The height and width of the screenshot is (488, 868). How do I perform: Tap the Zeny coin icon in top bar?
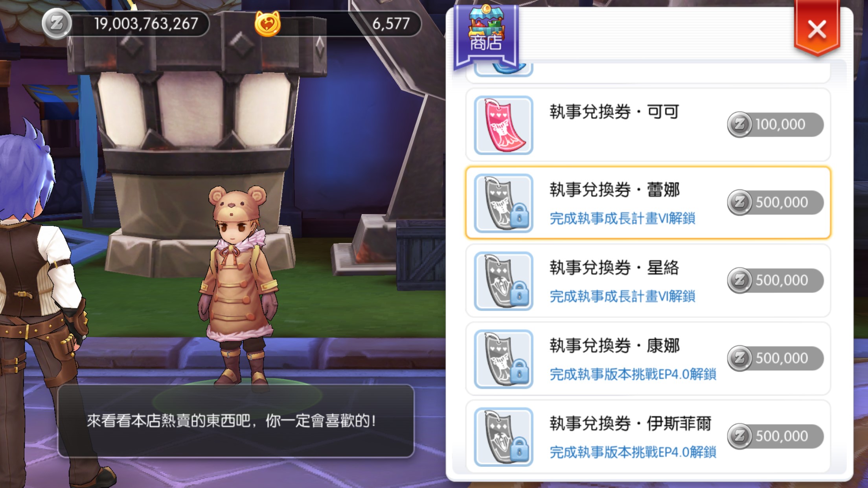pos(57,24)
